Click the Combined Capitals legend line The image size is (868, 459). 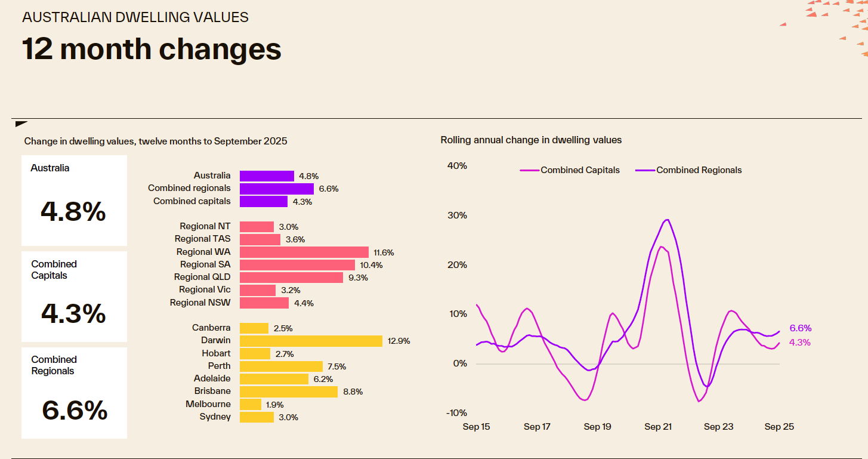(529, 171)
